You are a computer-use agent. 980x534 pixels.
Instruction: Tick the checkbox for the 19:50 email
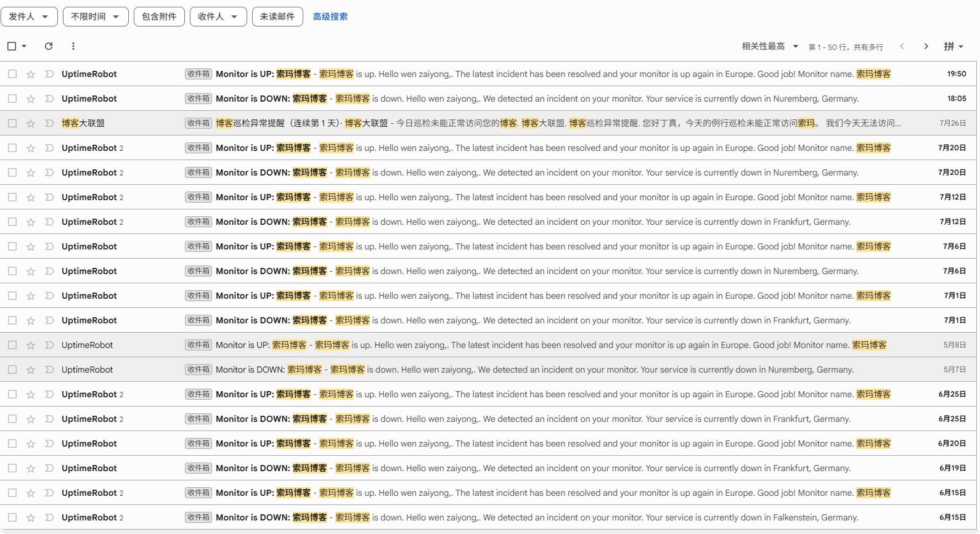[12, 74]
